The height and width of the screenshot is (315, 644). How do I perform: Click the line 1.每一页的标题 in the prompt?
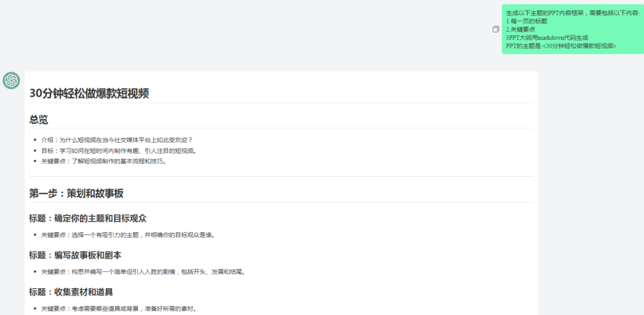tap(527, 21)
